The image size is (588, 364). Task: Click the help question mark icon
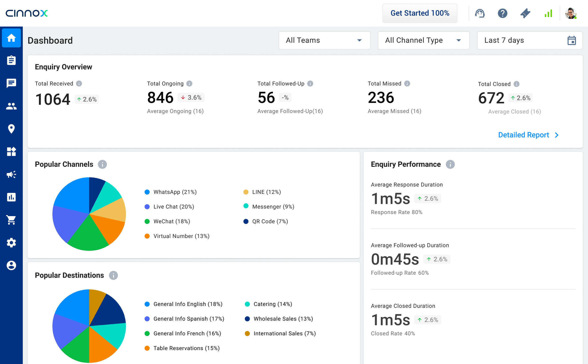point(502,13)
